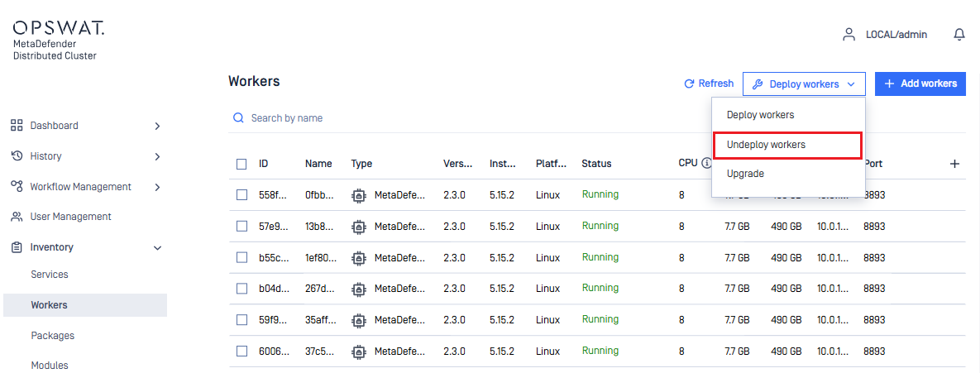This screenshot has width=980, height=373.
Task: Expand the Dashboard menu chevron
Action: 157,126
